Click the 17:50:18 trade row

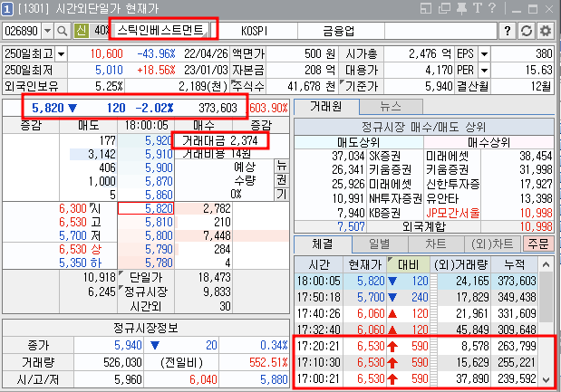417,297
